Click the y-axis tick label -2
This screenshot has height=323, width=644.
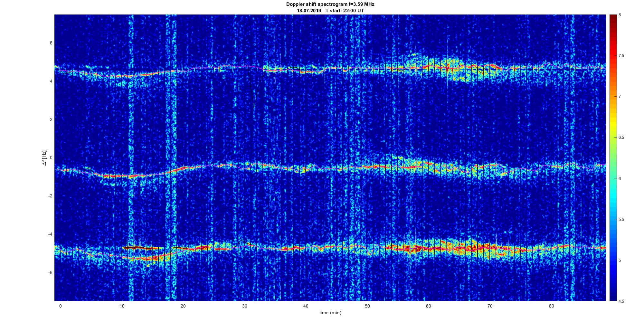point(50,196)
